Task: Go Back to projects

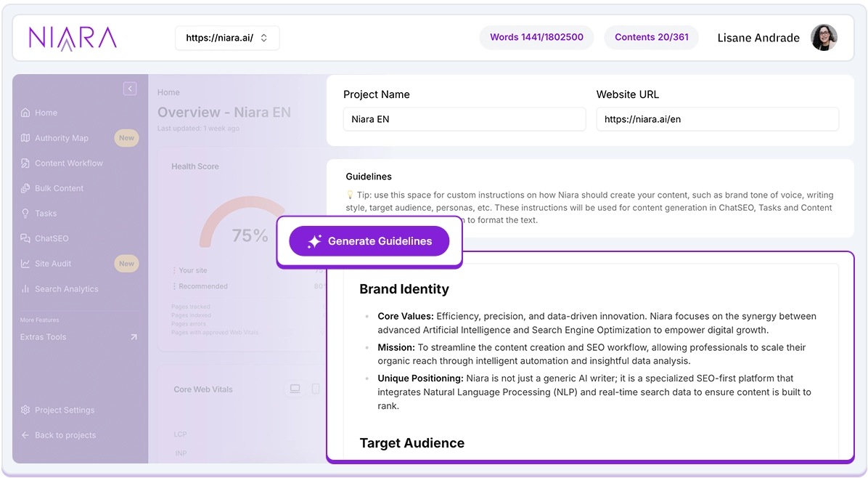Action: click(x=65, y=435)
